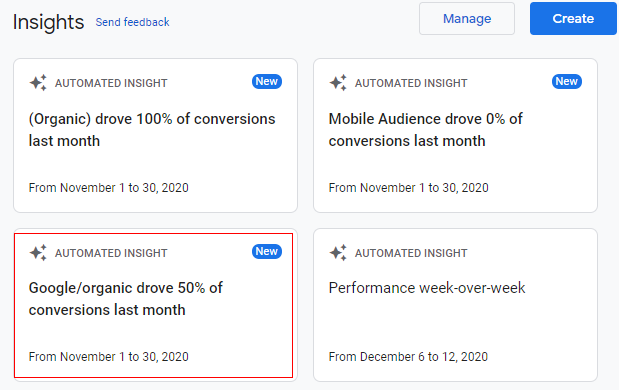This screenshot has height=390, width=619.
Task: Click AUTOMATED INSIGHT label on Performance card
Action: [x=411, y=253]
